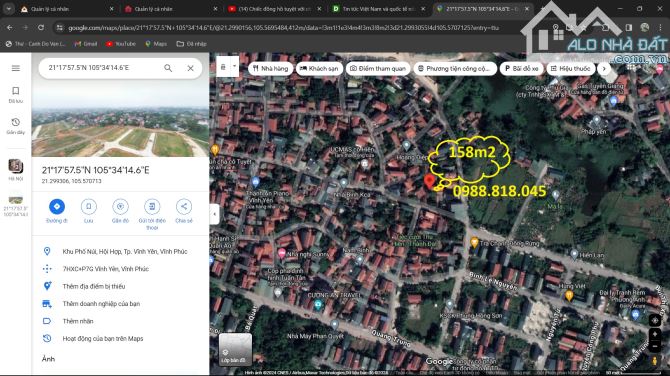Filter map by Nhà hàng chip
Viewport: 670px width, 376px height.
tap(270, 68)
